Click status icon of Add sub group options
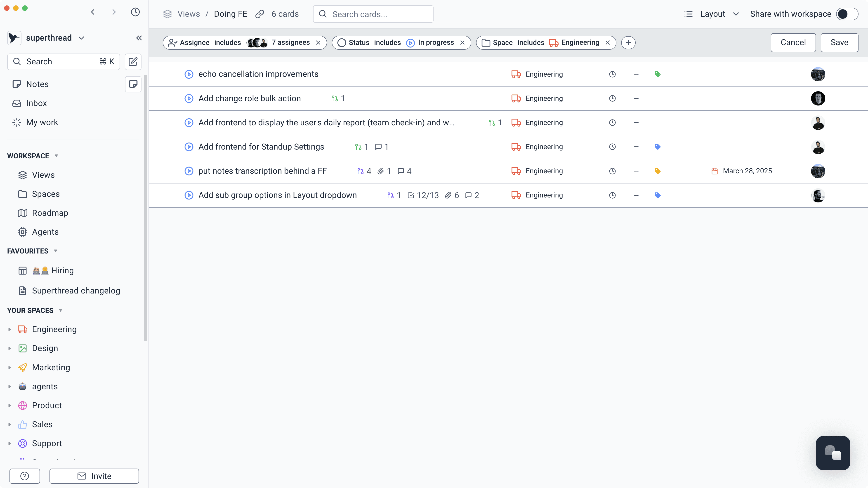The width and height of the screenshot is (868, 488). pyautogui.click(x=189, y=195)
